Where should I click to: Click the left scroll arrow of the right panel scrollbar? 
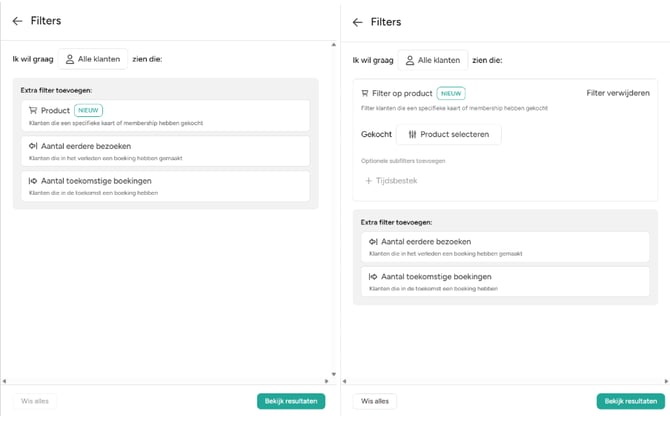click(x=345, y=380)
